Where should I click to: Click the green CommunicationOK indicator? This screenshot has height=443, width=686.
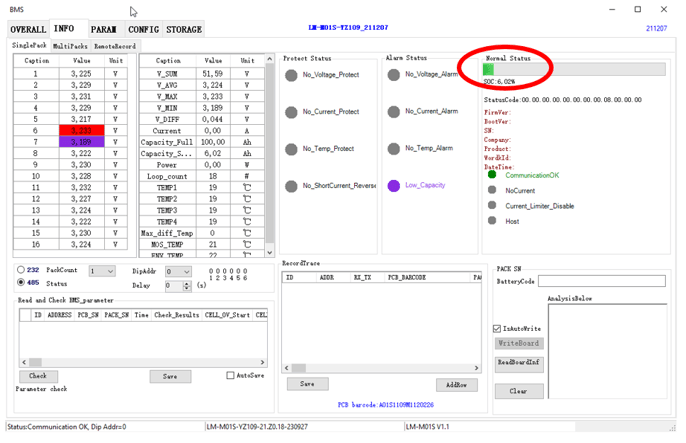click(492, 175)
